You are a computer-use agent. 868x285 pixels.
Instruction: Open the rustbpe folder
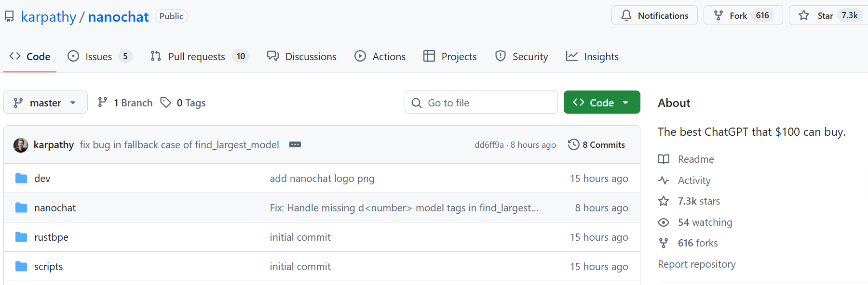point(51,237)
